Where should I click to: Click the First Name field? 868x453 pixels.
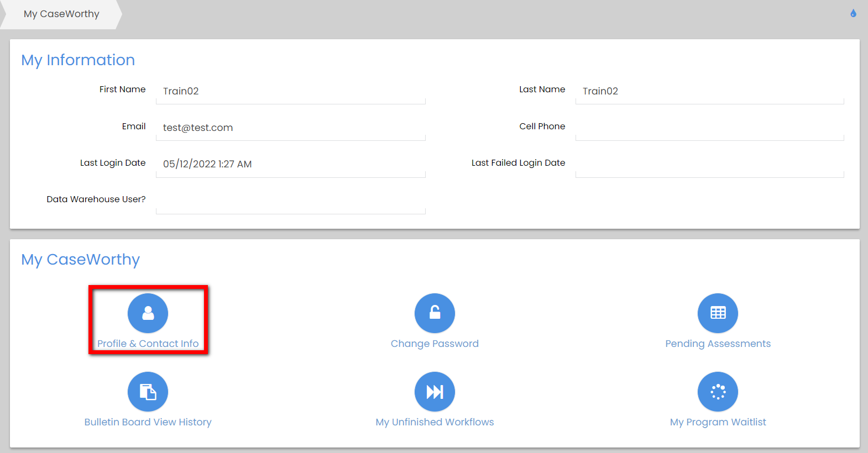(290, 92)
